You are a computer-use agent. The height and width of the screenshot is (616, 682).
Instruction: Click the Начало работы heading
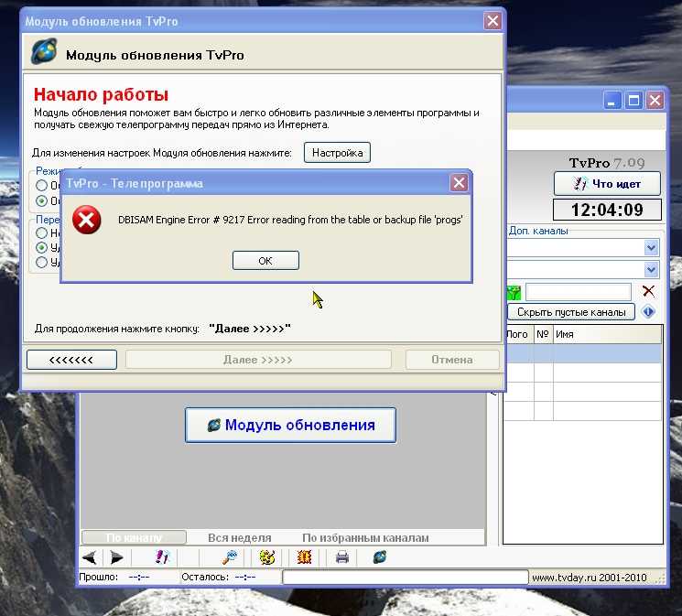(x=101, y=94)
